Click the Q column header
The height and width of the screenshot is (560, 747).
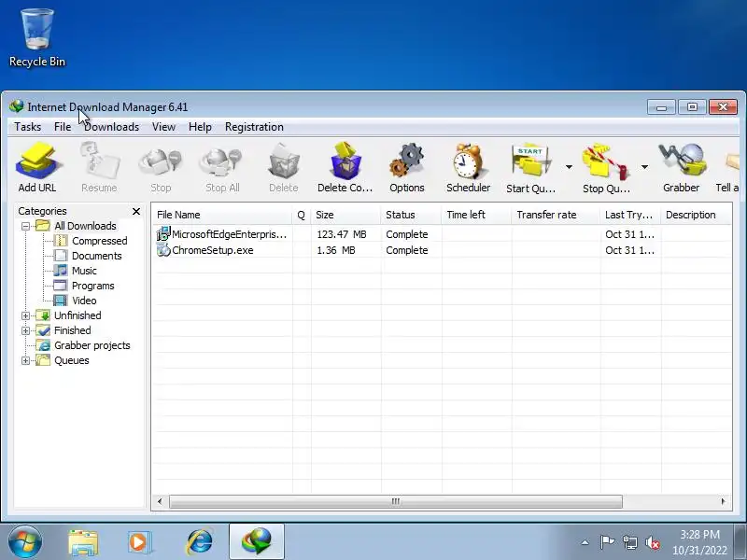click(x=301, y=215)
